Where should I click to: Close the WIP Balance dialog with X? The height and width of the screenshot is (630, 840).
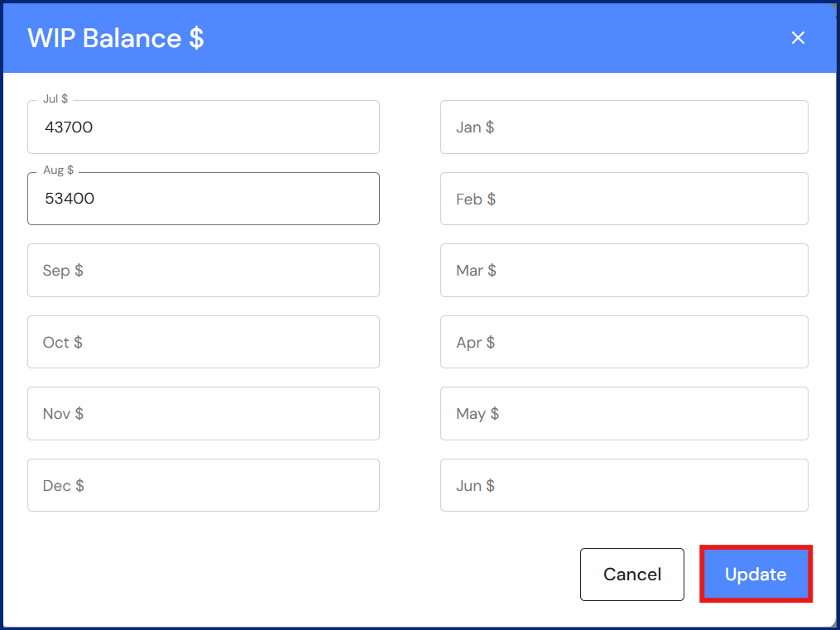(x=798, y=38)
